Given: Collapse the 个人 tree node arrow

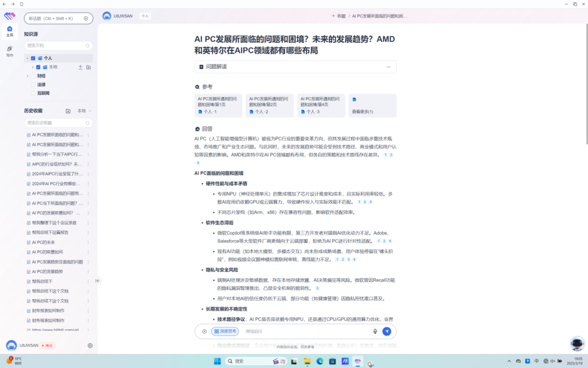Looking at the screenshot, I should pyautogui.click(x=27, y=58).
